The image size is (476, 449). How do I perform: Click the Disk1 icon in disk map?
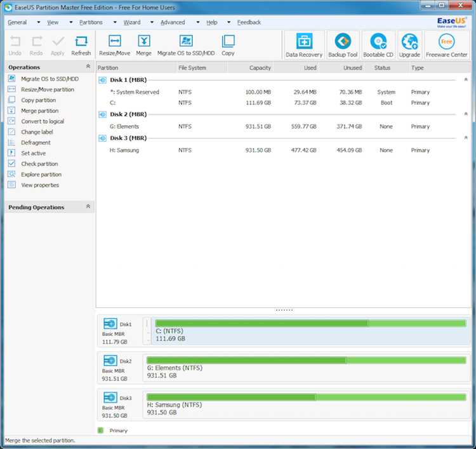coord(110,323)
